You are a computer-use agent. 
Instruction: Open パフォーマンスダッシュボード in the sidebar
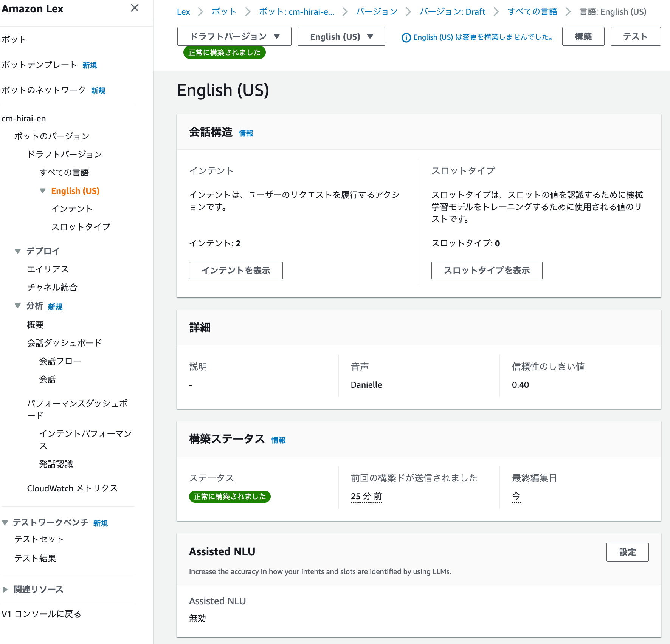(x=78, y=409)
